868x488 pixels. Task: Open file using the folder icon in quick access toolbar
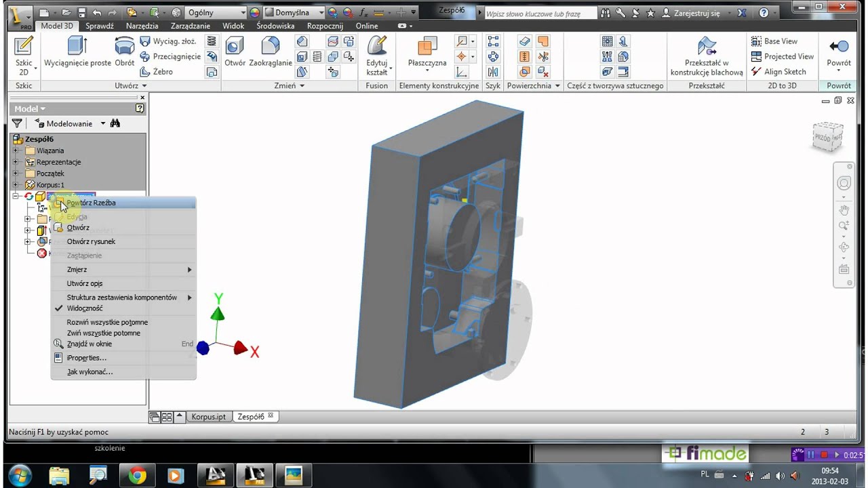tap(66, 13)
